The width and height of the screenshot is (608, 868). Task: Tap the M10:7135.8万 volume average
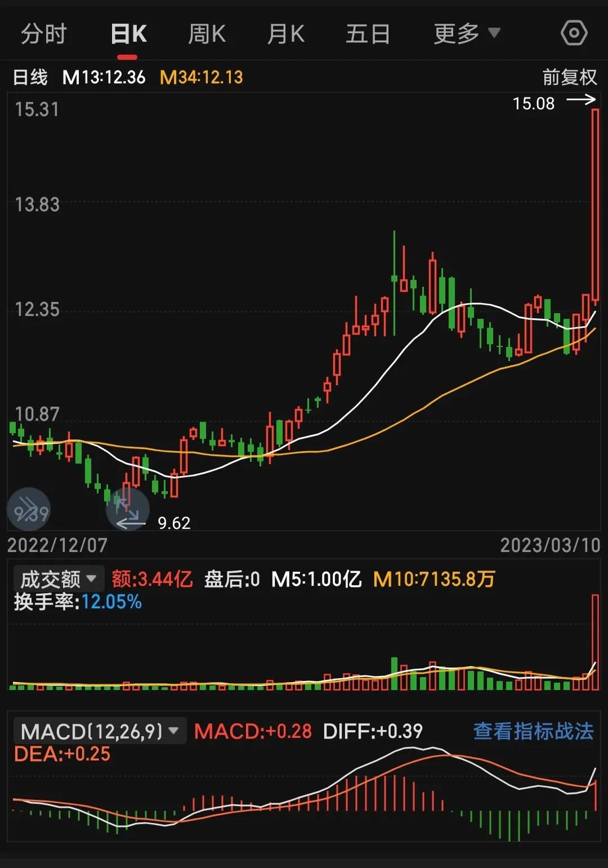pos(434,579)
